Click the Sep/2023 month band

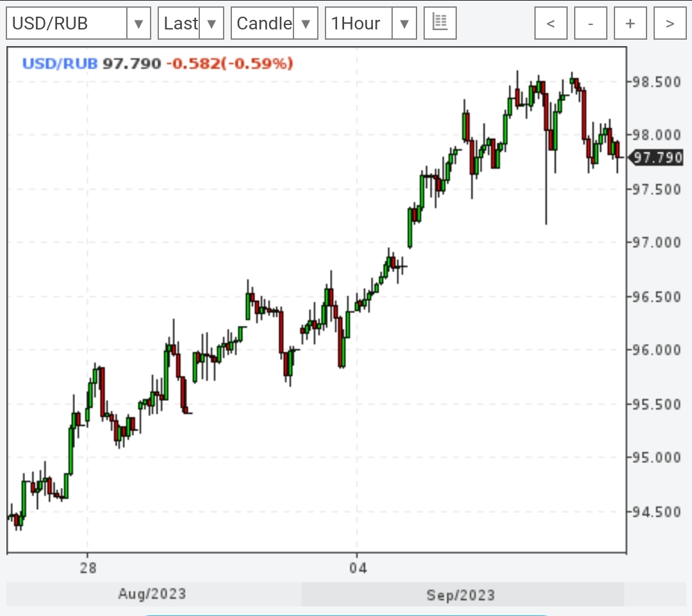(x=461, y=595)
